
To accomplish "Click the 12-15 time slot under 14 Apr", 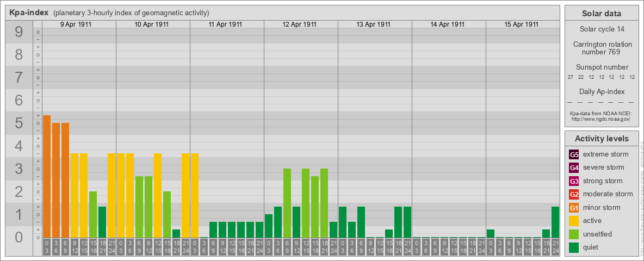I will coord(454,247).
